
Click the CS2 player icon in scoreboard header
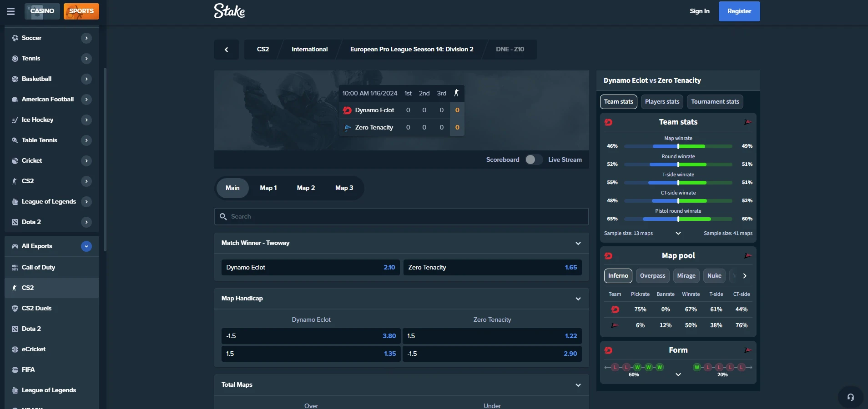pos(456,93)
